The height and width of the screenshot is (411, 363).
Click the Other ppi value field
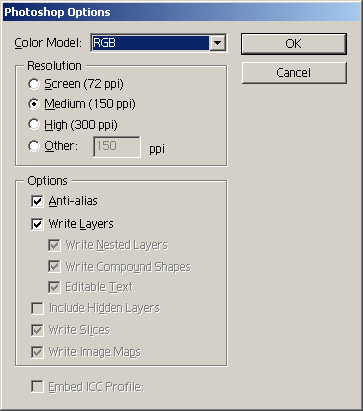point(117,146)
